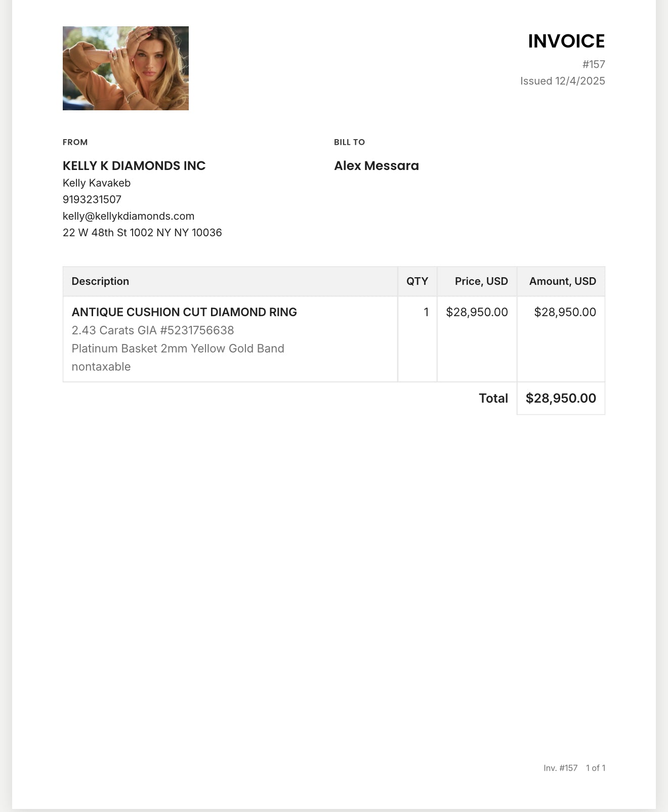The image size is (668, 812).
Task: Click the Price, USD column header
Action: coord(481,281)
